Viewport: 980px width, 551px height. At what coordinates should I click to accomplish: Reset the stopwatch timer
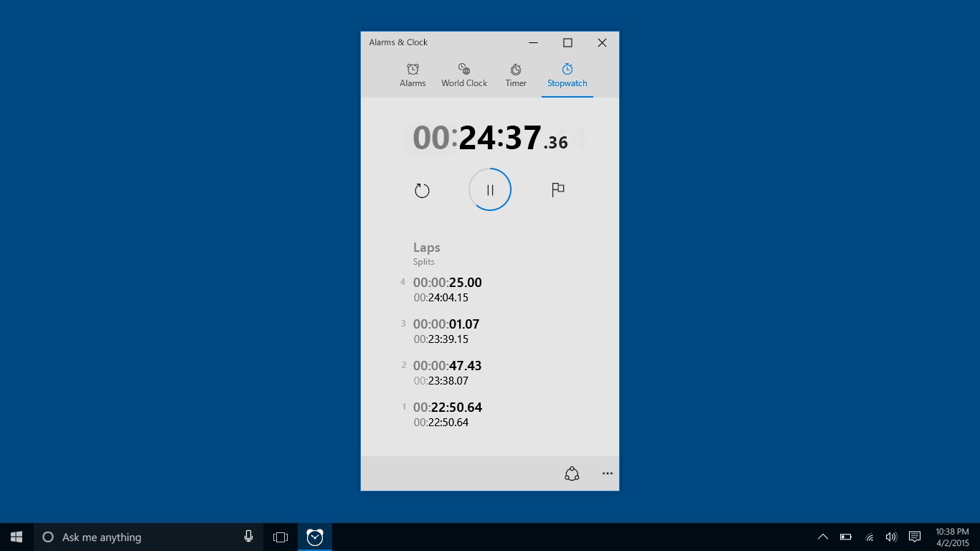[422, 190]
